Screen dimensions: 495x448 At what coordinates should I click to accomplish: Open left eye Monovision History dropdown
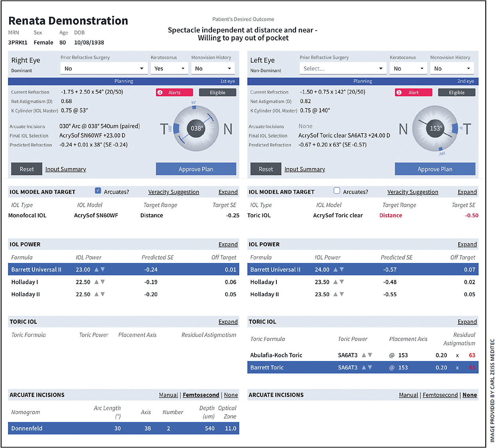[x=452, y=69]
